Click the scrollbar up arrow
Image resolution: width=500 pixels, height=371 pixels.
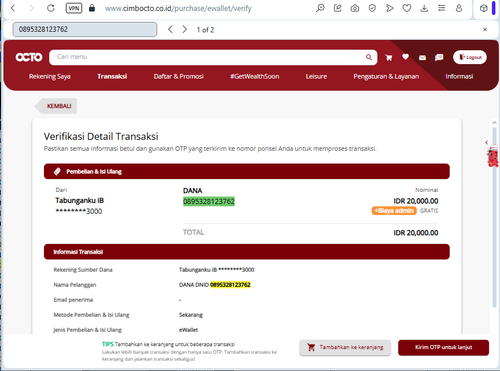pos(494,123)
